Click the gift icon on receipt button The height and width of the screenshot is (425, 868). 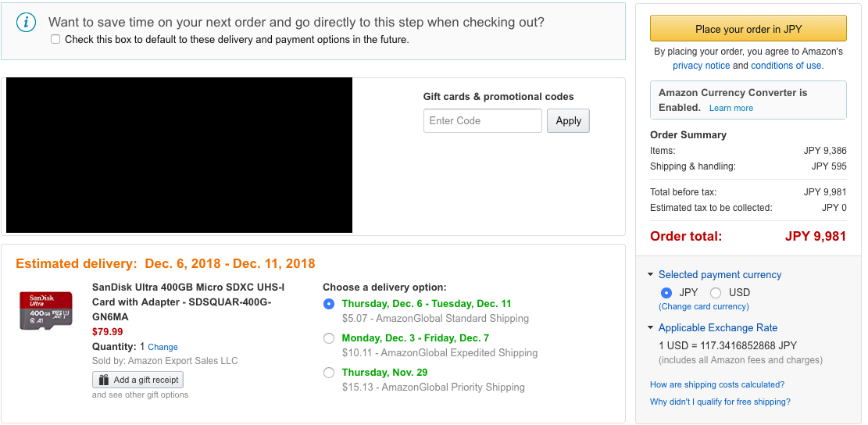point(104,380)
